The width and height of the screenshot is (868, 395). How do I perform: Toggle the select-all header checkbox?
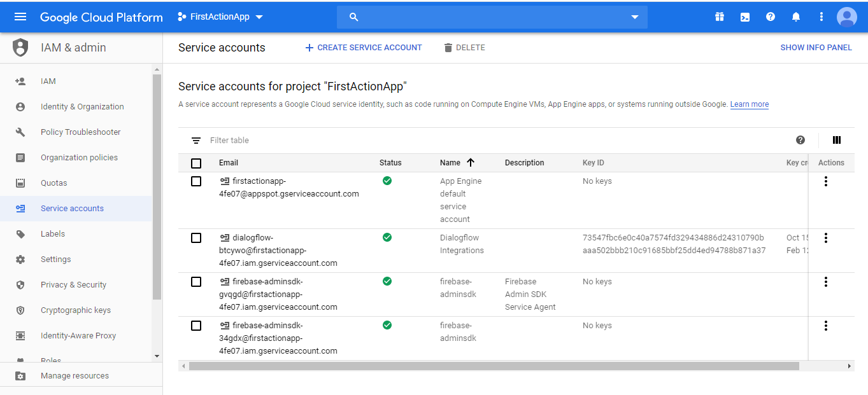coord(196,163)
